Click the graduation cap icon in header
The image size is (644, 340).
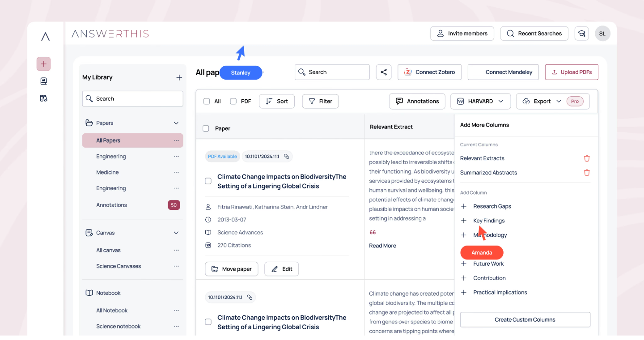(581, 34)
